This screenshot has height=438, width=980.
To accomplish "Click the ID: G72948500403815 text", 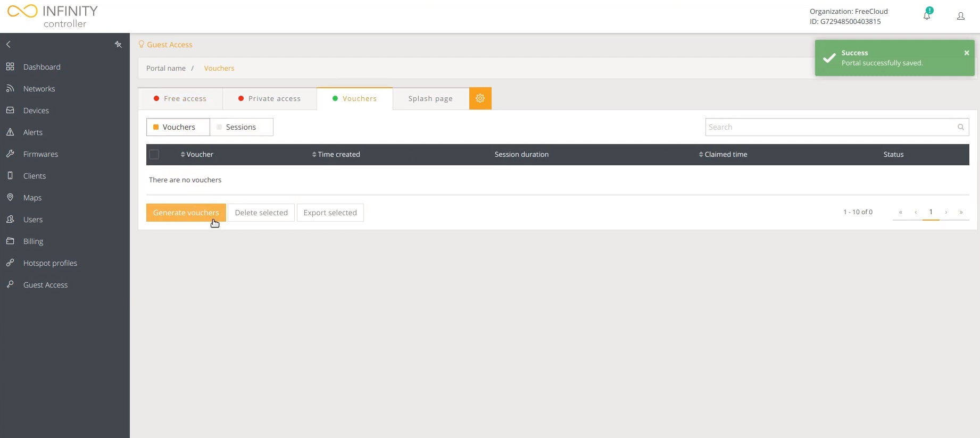I will click(x=845, y=22).
